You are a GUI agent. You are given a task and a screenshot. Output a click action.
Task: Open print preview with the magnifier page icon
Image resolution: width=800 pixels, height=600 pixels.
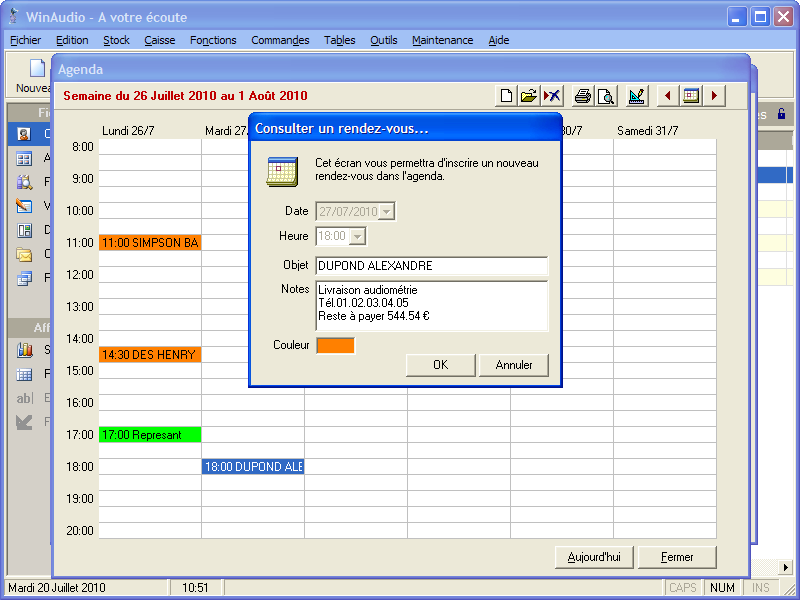605,96
